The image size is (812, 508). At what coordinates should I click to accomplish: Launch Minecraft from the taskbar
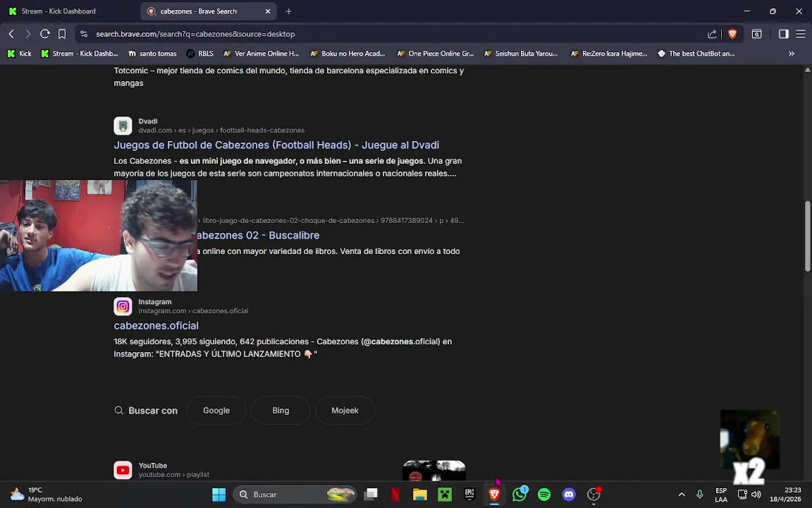tap(445, 495)
